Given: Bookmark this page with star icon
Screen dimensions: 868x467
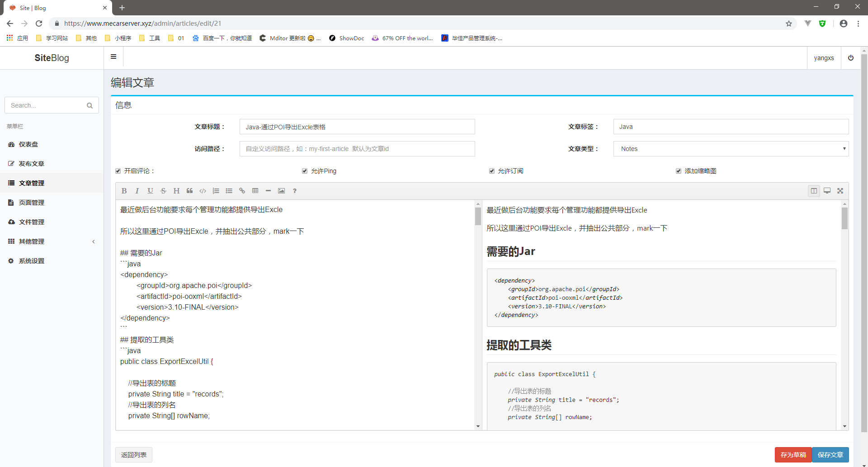Looking at the screenshot, I should coord(789,24).
